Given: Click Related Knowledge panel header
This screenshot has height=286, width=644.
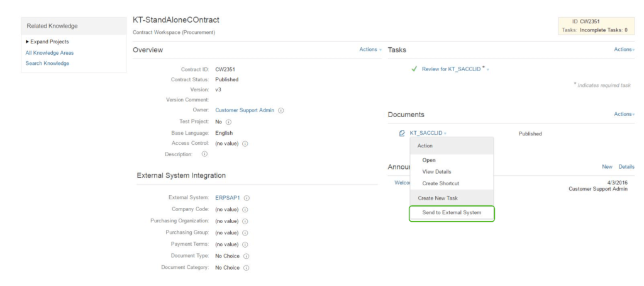Looking at the screenshot, I should tap(74, 26).
